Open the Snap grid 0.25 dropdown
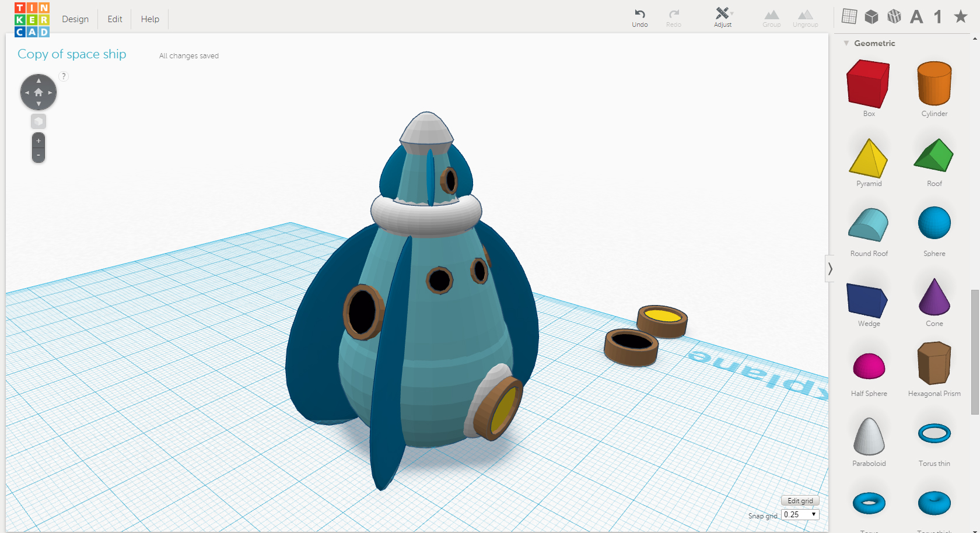Image resolution: width=980 pixels, height=533 pixels. [800, 514]
